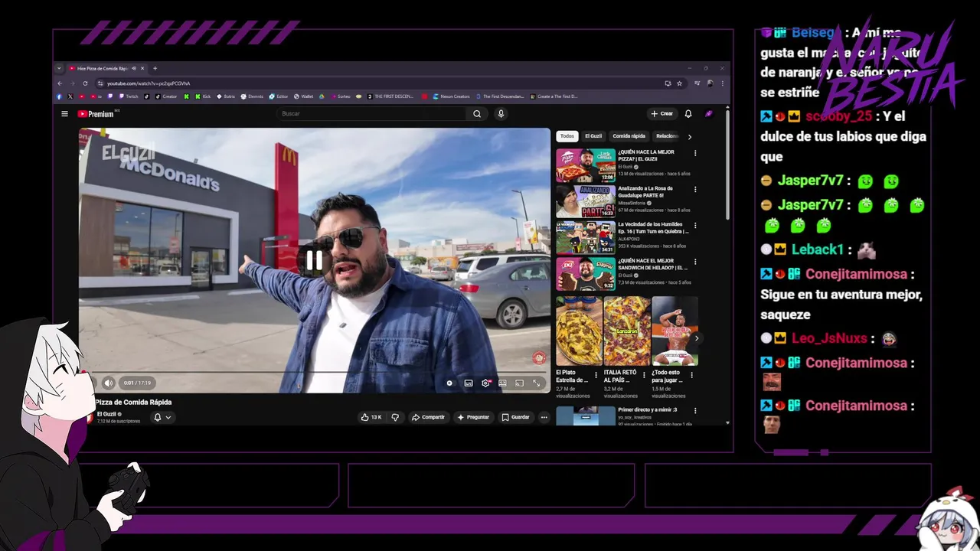
Task: Open the Chrome tab search dropdown arrow
Action: [59, 68]
